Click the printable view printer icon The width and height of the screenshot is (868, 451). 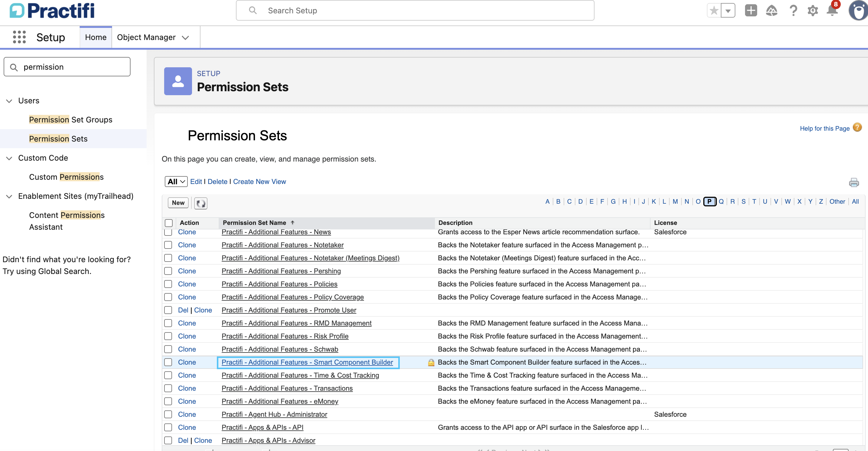[853, 182]
